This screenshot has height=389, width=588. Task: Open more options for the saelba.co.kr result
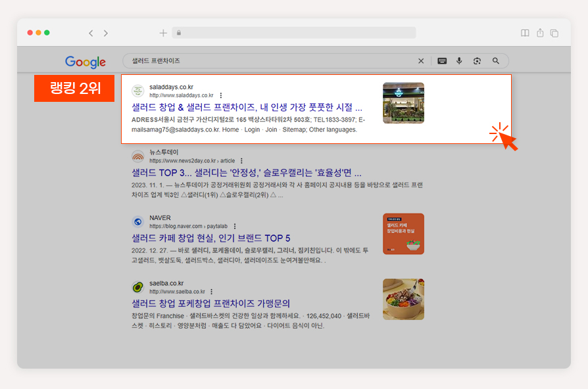click(212, 292)
